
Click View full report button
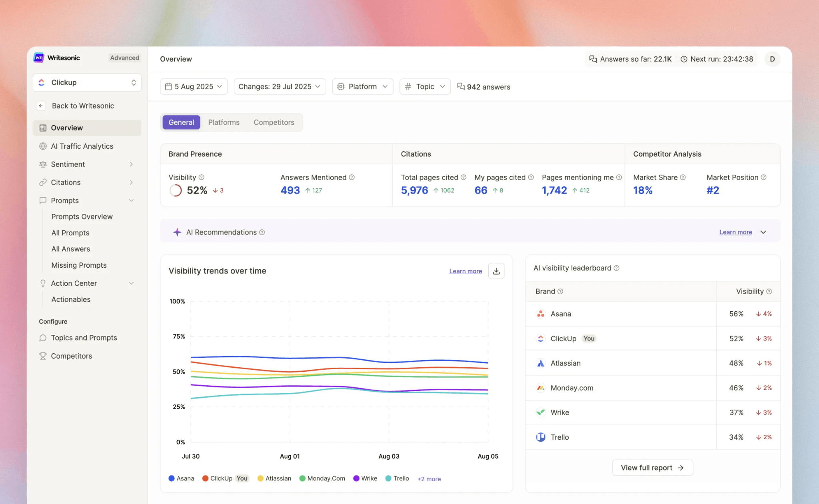click(652, 468)
